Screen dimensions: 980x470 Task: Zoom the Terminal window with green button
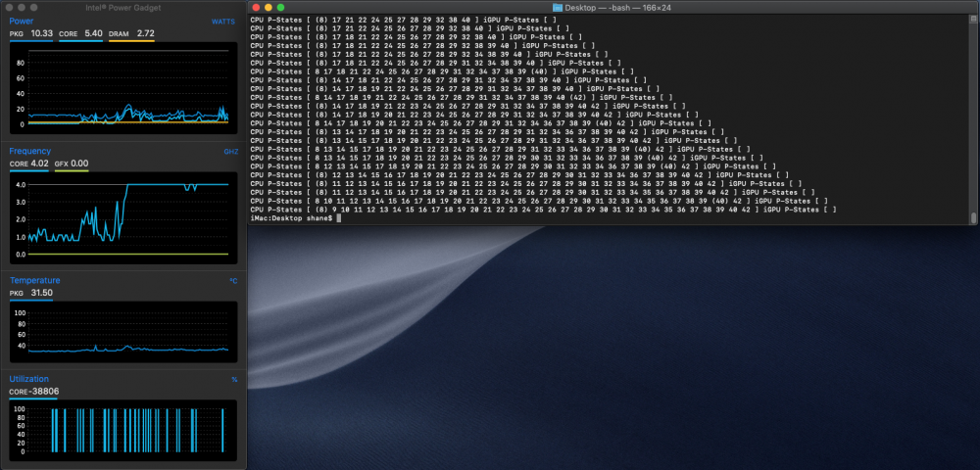(280, 8)
